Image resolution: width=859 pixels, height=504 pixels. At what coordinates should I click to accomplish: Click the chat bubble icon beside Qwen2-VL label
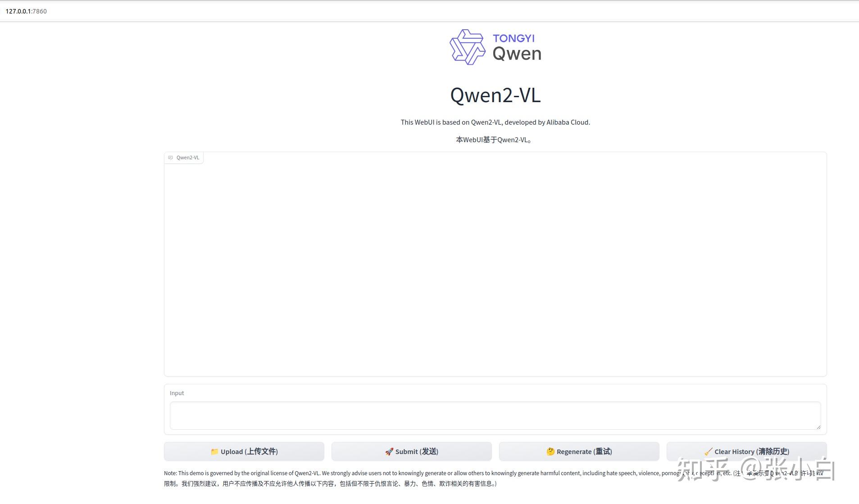coord(170,157)
